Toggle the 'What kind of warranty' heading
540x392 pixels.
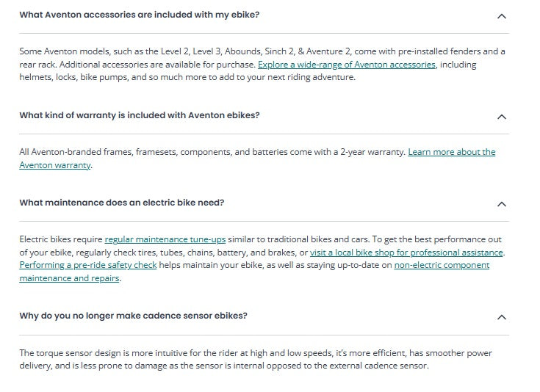tap(139, 115)
